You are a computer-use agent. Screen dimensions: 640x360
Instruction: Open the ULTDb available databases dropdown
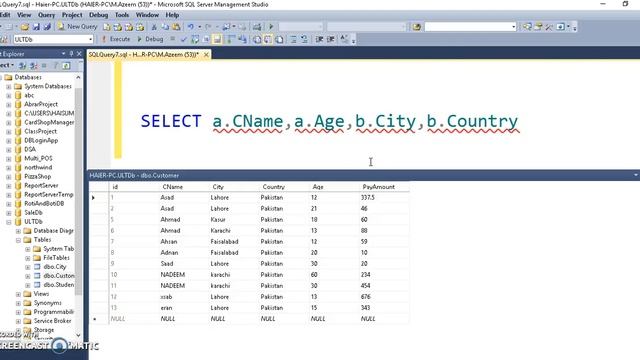click(x=90, y=40)
